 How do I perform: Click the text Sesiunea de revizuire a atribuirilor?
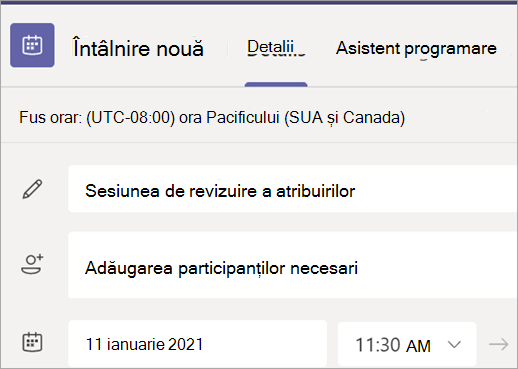(220, 191)
